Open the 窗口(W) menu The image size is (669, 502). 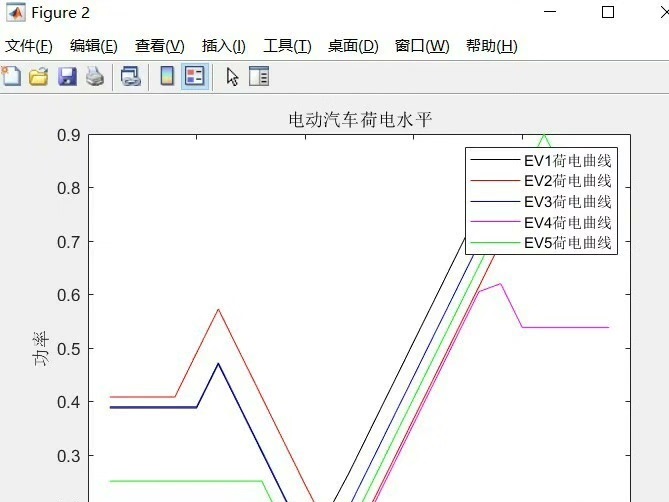(x=422, y=46)
